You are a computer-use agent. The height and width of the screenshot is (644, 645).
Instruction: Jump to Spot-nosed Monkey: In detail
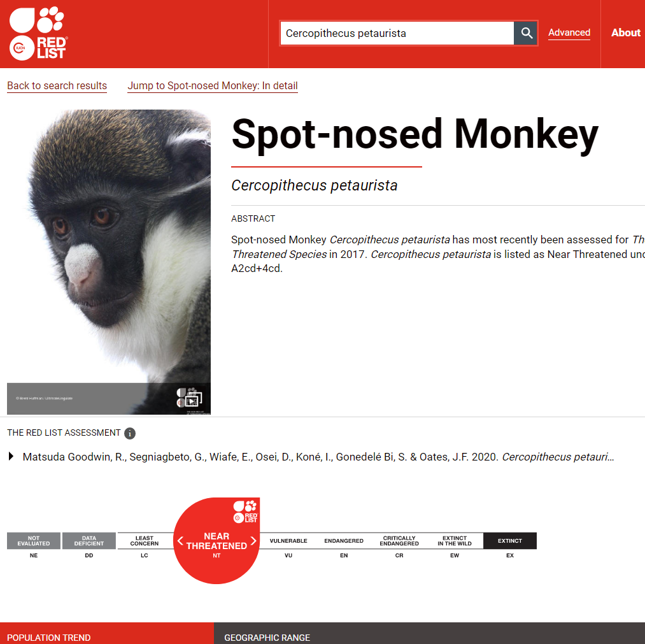pos(212,85)
